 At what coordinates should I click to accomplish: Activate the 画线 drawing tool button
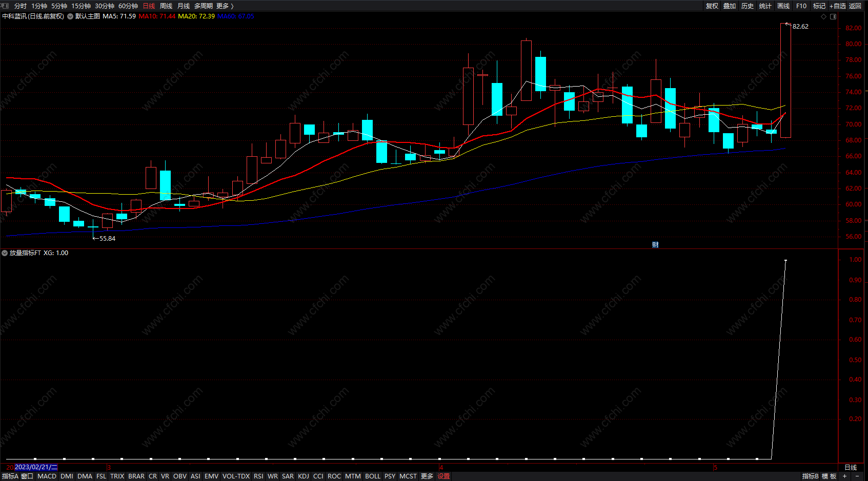click(783, 6)
